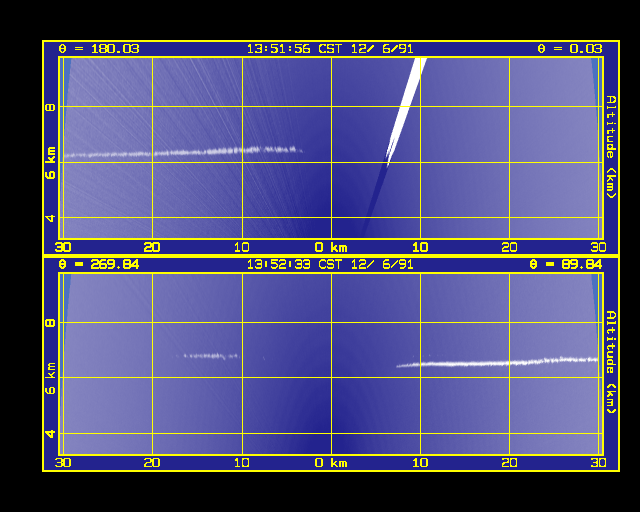Click the upper panel's 6 km altitude label
Image resolution: width=640 pixels, height=512 pixels.
tap(50, 163)
